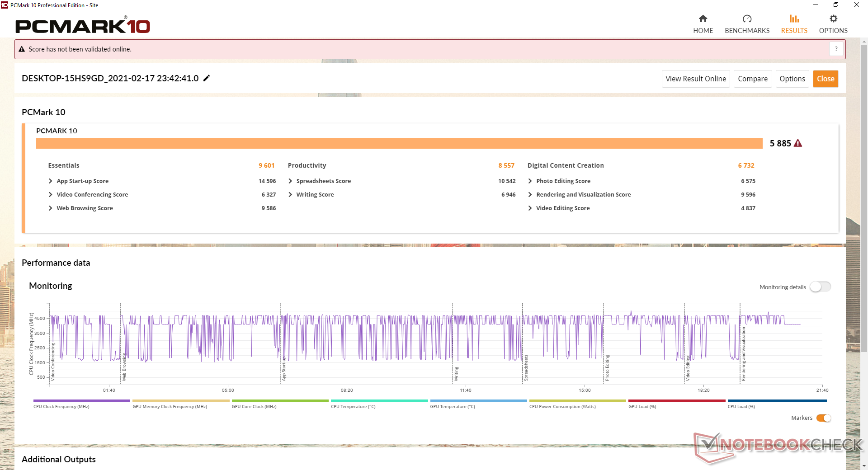Image resolution: width=868 pixels, height=470 pixels.
Task: Click the Results bar chart icon
Action: coord(794,19)
